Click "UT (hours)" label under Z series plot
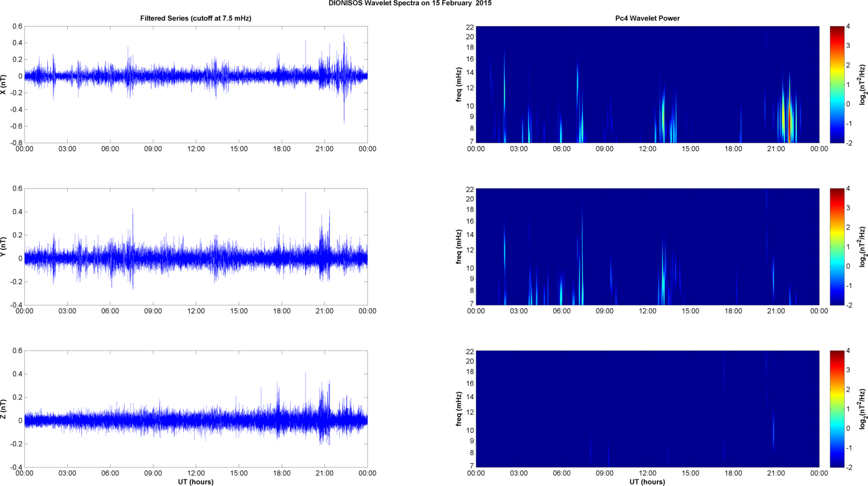 pyautogui.click(x=196, y=482)
